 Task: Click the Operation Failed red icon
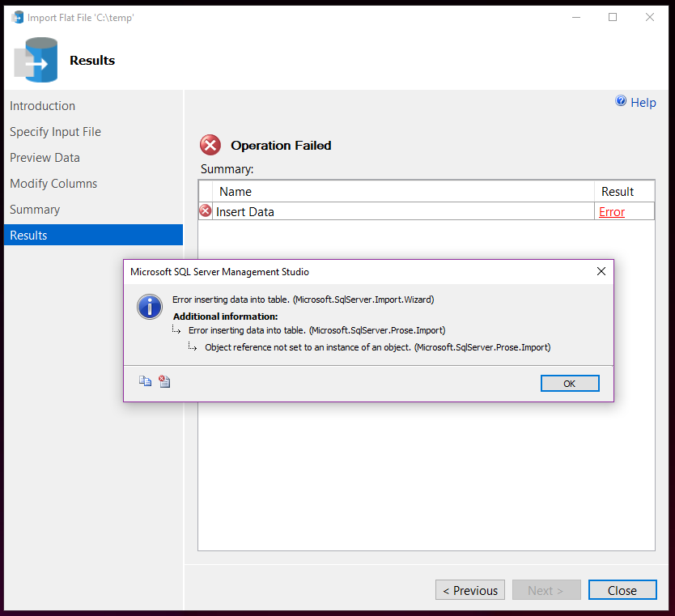click(x=210, y=145)
